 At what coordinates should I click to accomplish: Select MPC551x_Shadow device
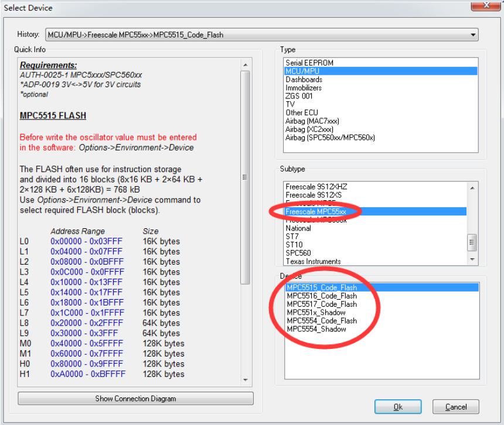tap(382, 313)
